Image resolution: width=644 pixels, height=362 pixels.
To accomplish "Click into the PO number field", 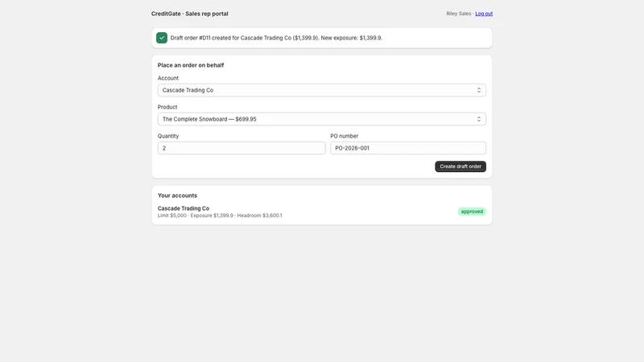I will [x=408, y=148].
